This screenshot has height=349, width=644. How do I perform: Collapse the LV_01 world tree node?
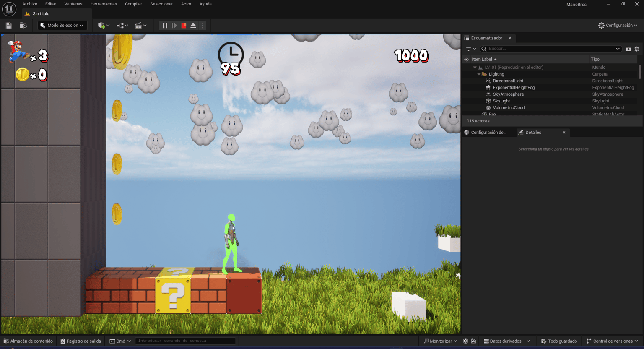pyautogui.click(x=475, y=68)
